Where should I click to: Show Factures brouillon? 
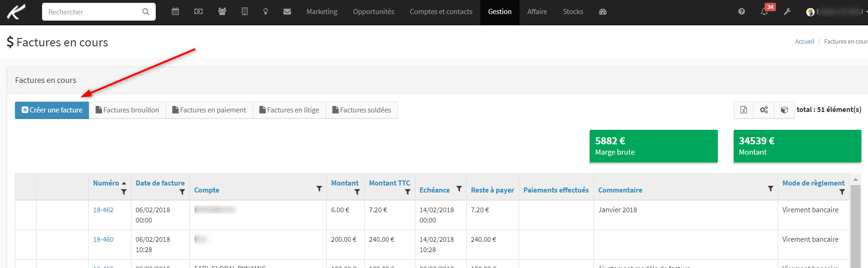[x=127, y=110]
